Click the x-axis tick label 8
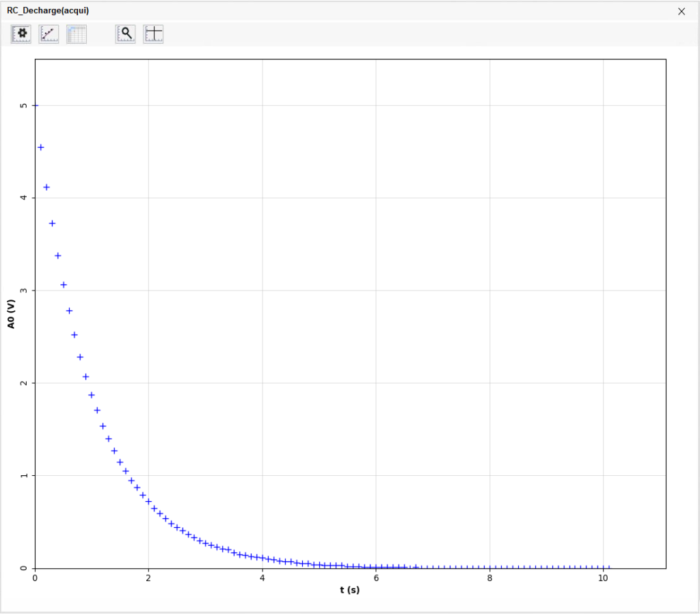Viewport: 700px width, 614px height. [489, 578]
